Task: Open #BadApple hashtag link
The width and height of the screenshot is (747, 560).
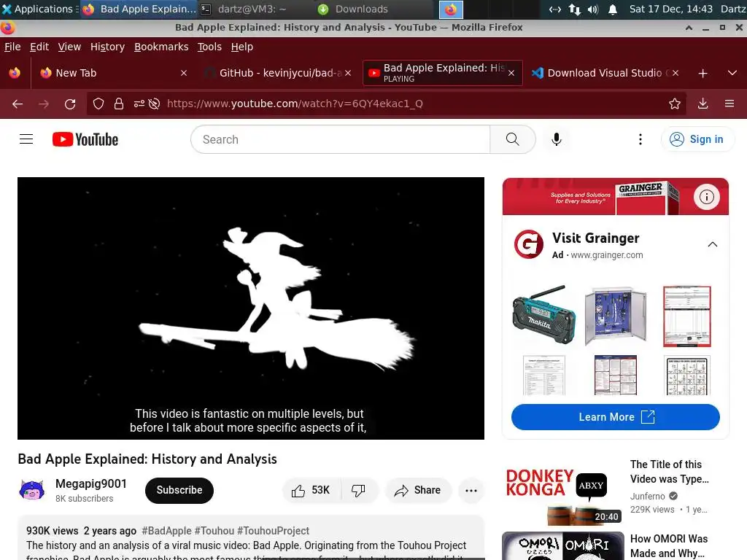Action: (x=167, y=531)
